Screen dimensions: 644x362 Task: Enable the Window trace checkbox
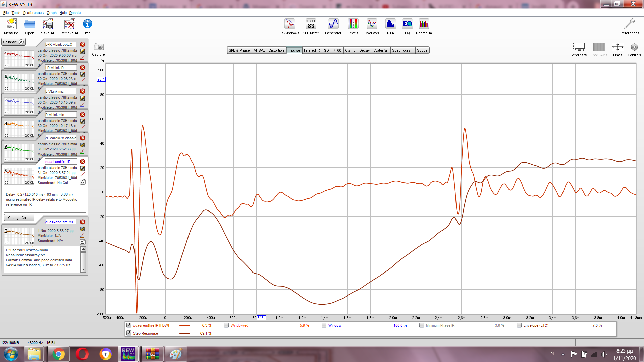click(x=324, y=325)
